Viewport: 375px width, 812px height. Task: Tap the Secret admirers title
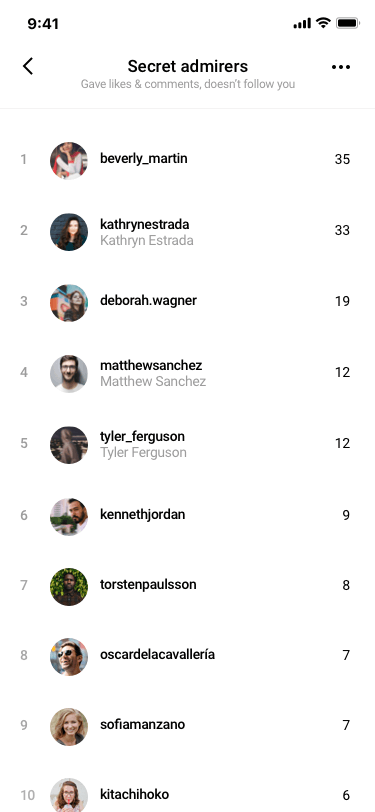[x=188, y=66]
